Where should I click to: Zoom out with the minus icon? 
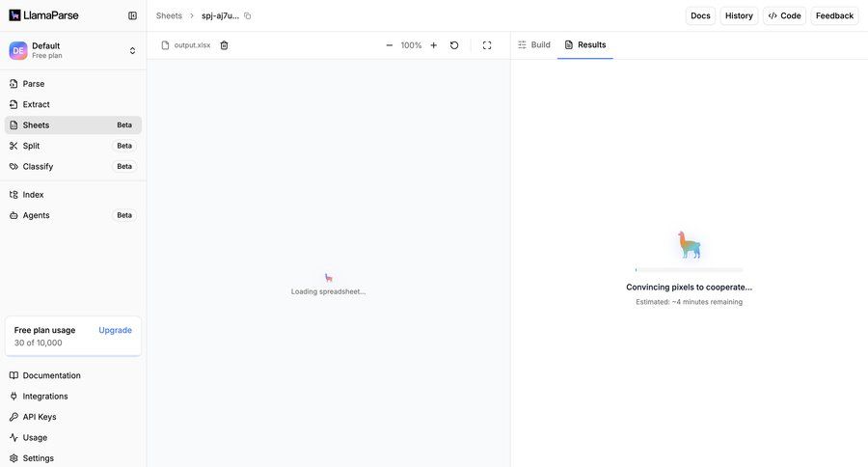[x=390, y=45]
